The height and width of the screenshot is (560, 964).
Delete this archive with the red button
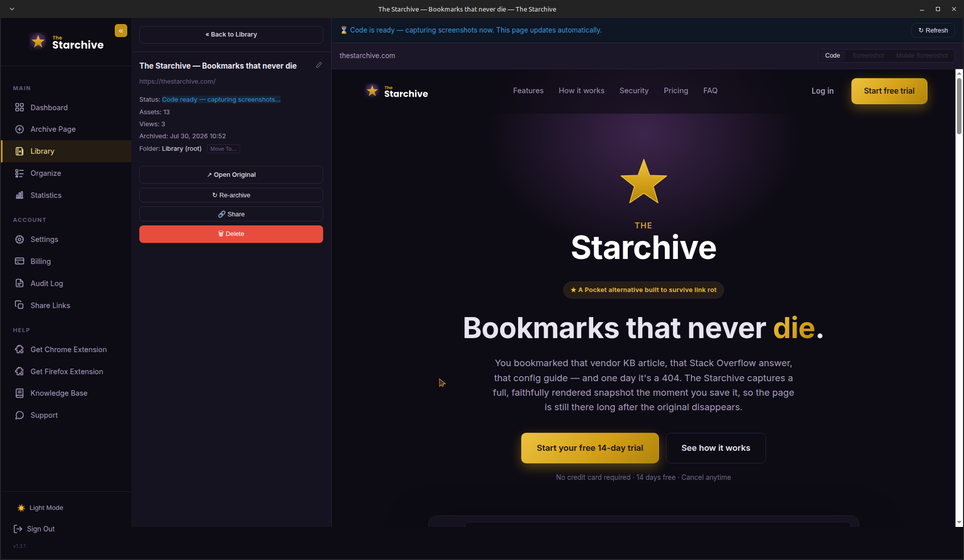tap(231, 234)
